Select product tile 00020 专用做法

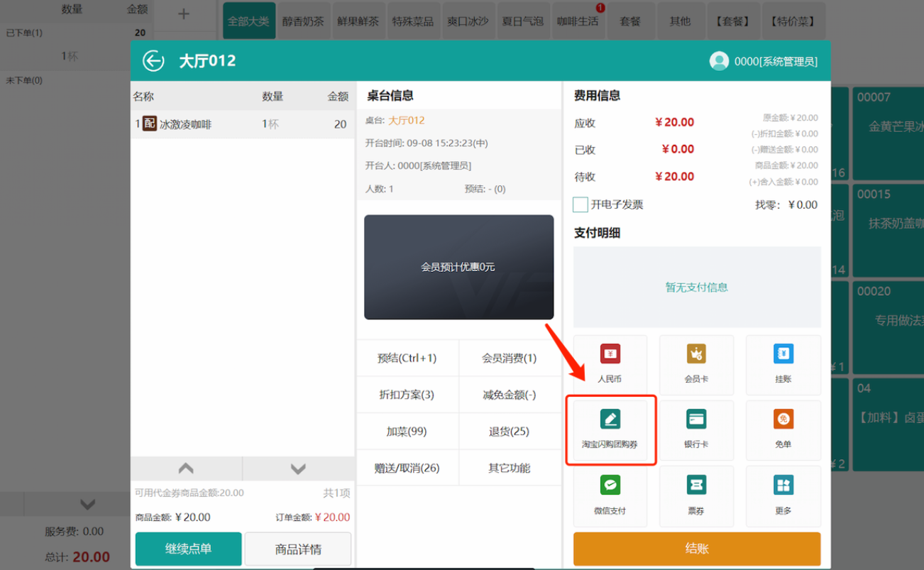point(889,327)
